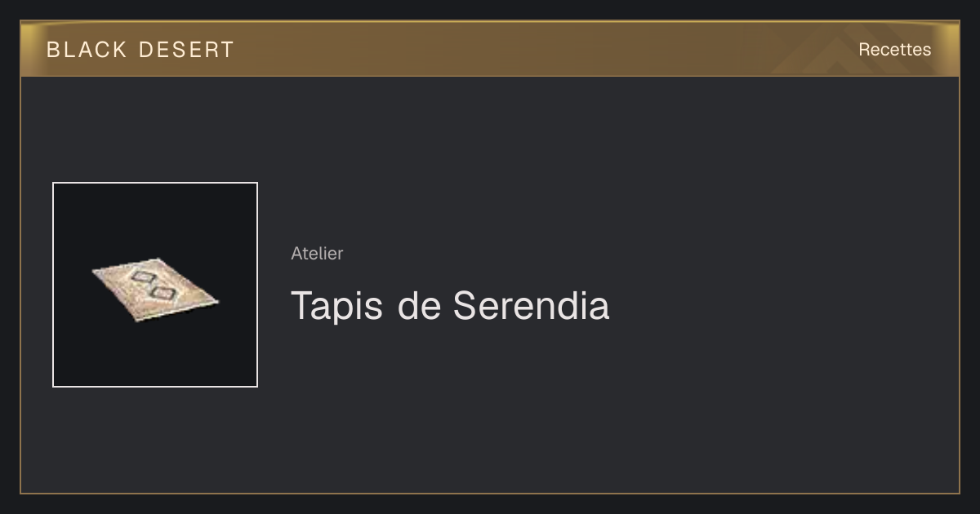Click the Serendia carpet item icon

coord(155,290)
